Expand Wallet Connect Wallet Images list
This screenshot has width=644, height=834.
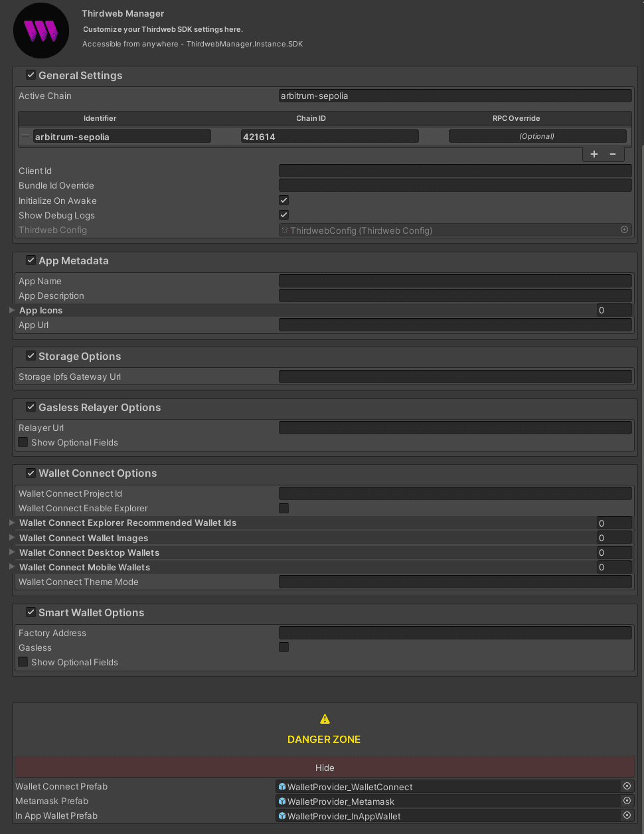[x=12, y=537]
